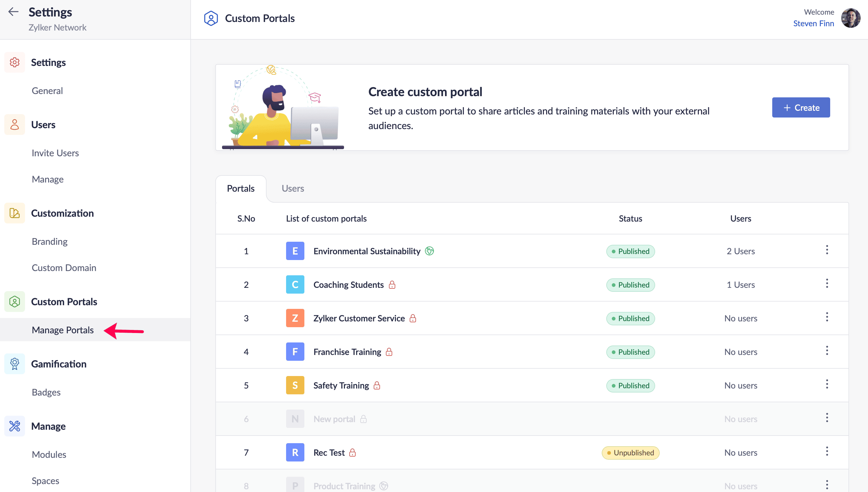The width and height of the screenshot is (868, 492).
Task: Click the Custom Portals shield icon in sidebar
Action: (15, 302)
